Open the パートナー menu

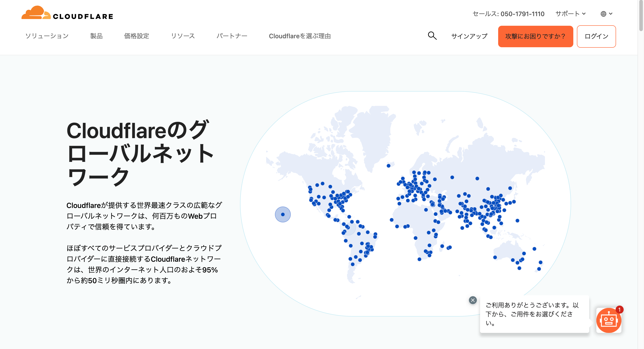(232, 36)
